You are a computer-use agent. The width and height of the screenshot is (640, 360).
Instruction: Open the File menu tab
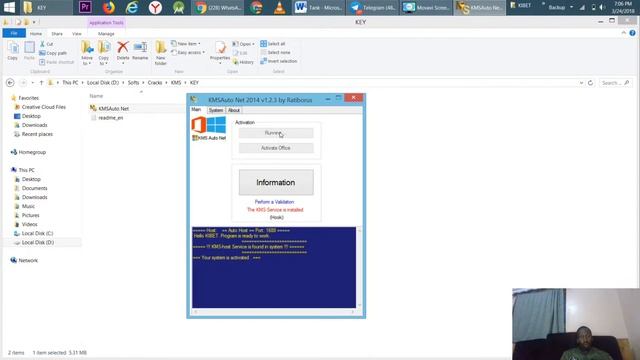pos(14,33)
